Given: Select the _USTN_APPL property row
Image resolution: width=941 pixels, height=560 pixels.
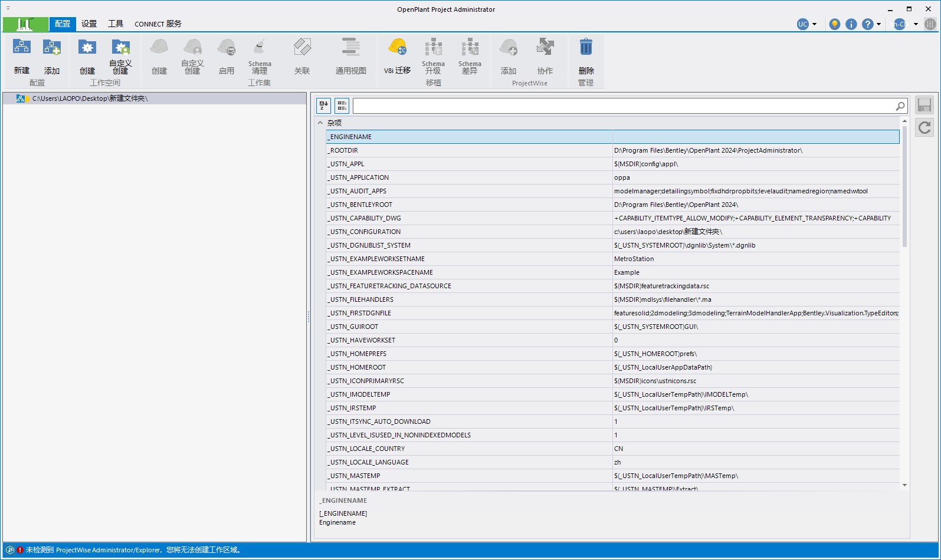Looking at the screenshot, I should (613, 164).
